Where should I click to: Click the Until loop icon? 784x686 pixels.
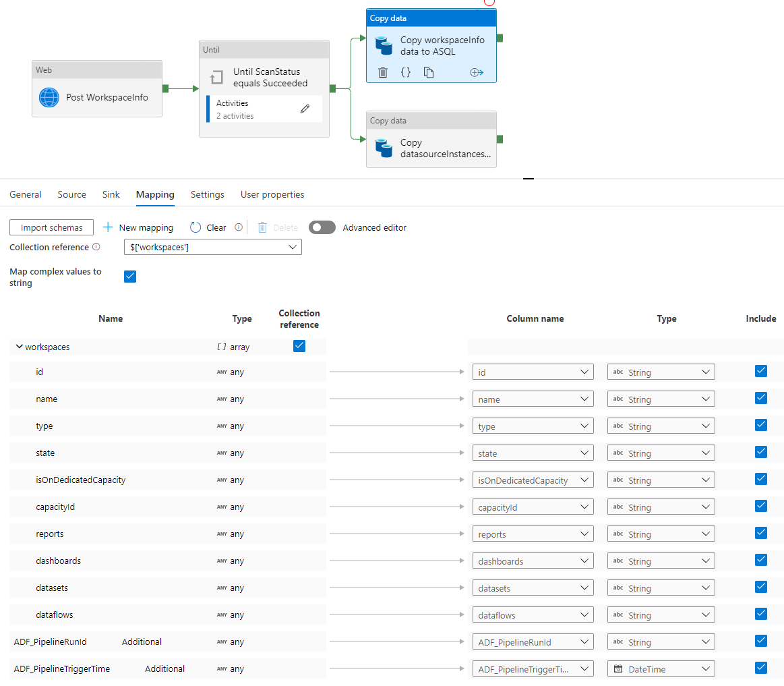(x=216, y=78)
